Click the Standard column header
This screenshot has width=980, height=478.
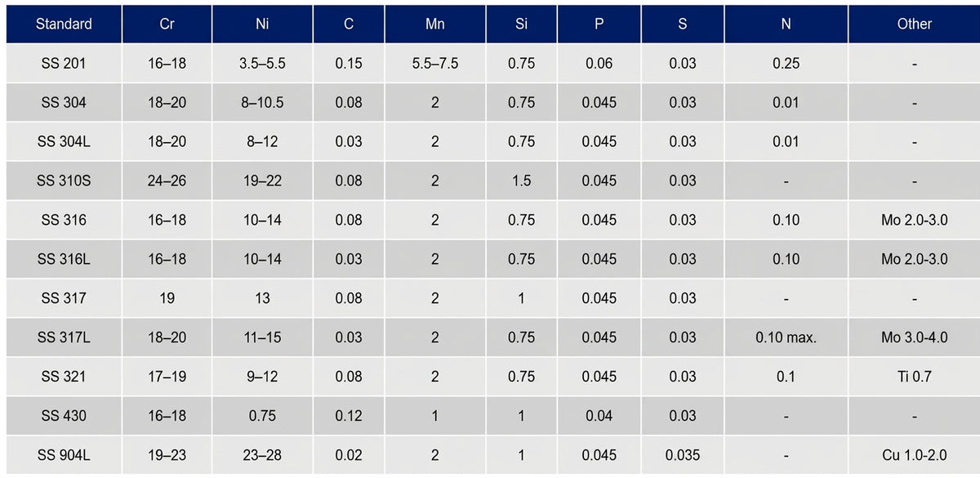pos(64,24)
